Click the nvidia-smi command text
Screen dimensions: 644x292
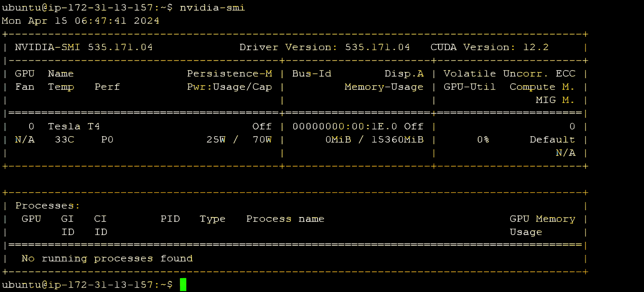tap(212, 7)
